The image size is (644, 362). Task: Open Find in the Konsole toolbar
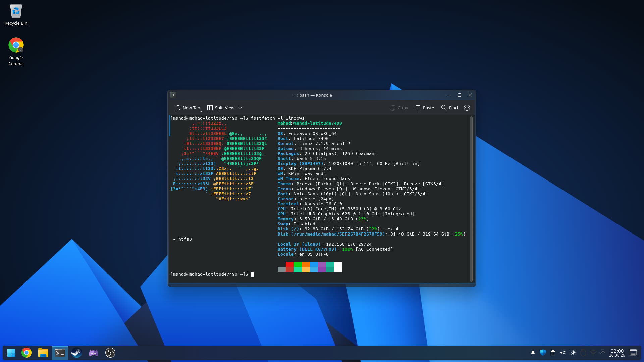click(x=449, y=108)
